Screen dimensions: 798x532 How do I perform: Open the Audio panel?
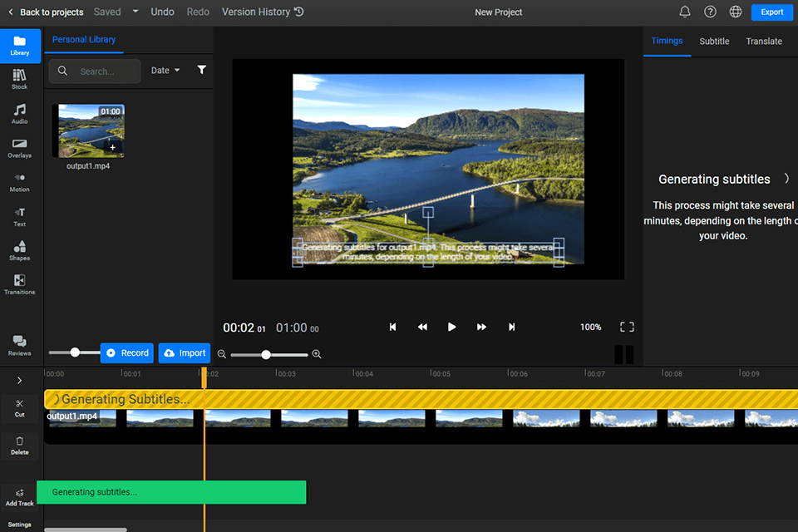tap(19, 114)
